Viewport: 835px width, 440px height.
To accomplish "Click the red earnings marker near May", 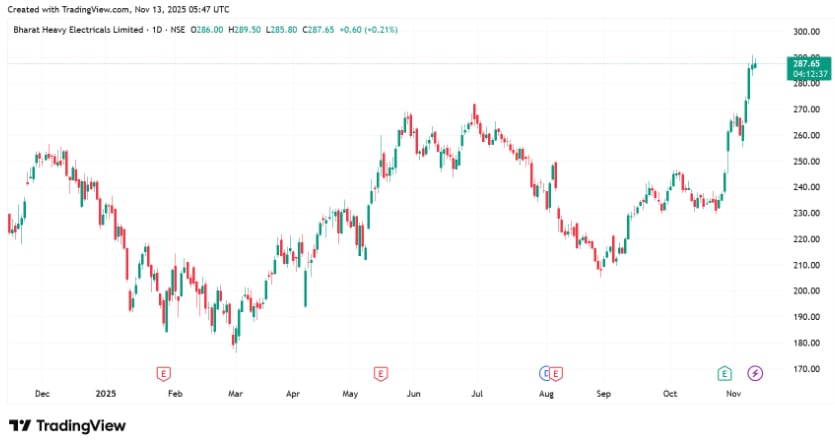I will tap(380, 373).
